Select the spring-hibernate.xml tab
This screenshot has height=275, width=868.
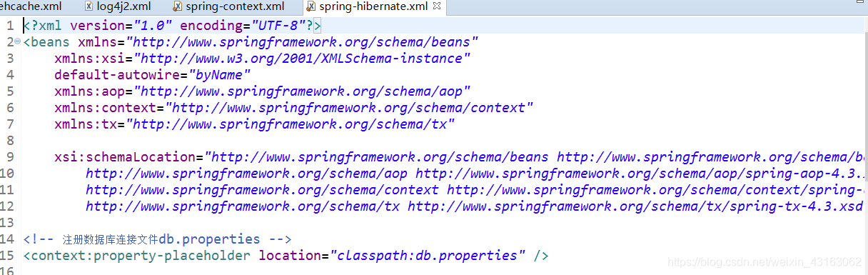tap(373, 6)
